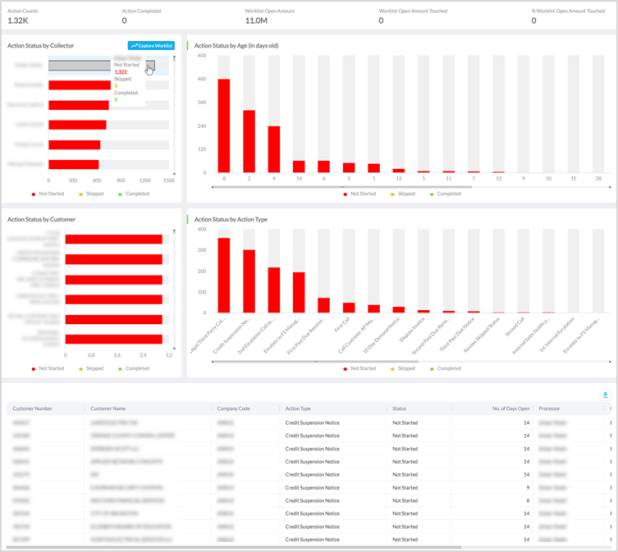This screenshot has height=552, width=618.
Task: Click the Action Completed KPI label
Action: pyautogui.click(x=141, y=11)
